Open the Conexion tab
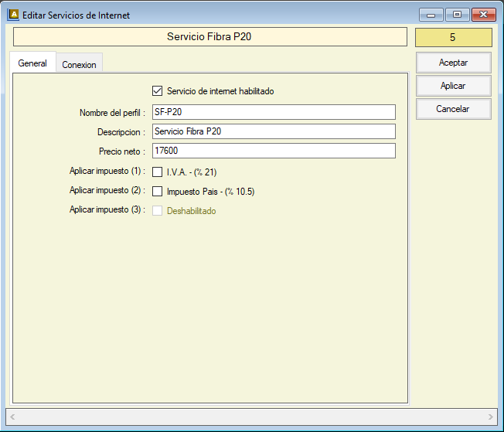Screen dimensions: 504x432 tap(79, 64)
